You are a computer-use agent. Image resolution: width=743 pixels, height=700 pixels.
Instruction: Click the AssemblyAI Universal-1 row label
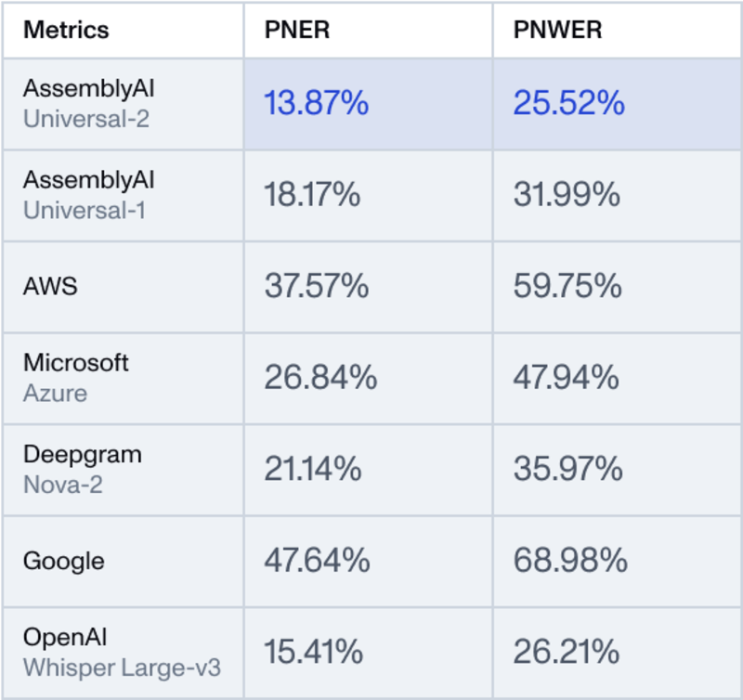click(x=89, y=195)
